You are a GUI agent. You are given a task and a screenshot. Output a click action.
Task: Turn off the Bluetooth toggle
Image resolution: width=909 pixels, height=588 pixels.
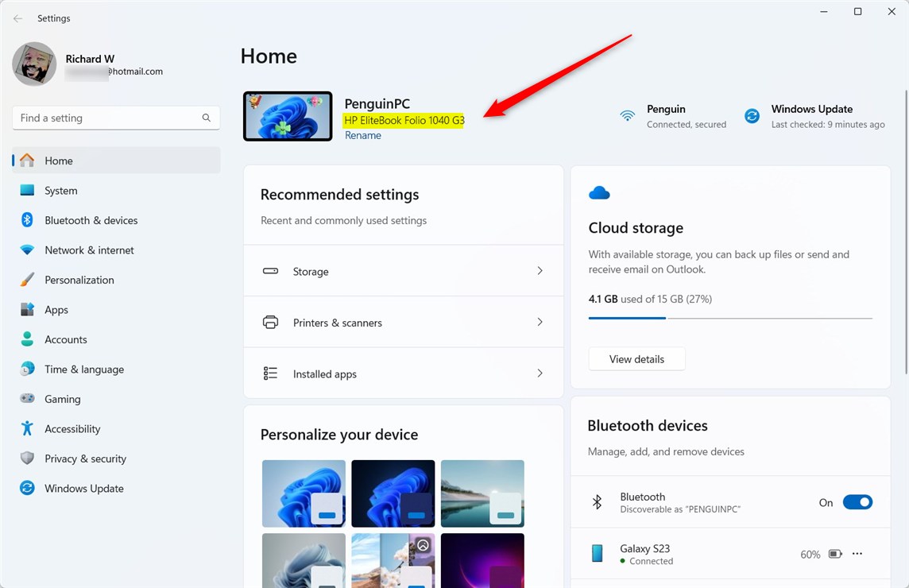coord(857,502)
